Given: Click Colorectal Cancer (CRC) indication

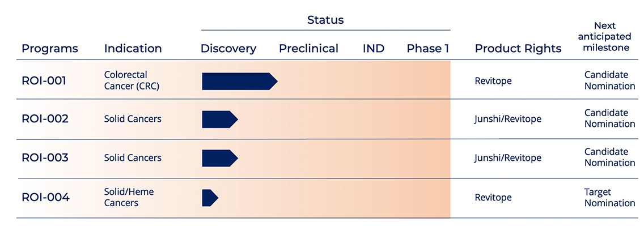Looking at the screenshot, I should pyautogui.click(x=132, y=81).
